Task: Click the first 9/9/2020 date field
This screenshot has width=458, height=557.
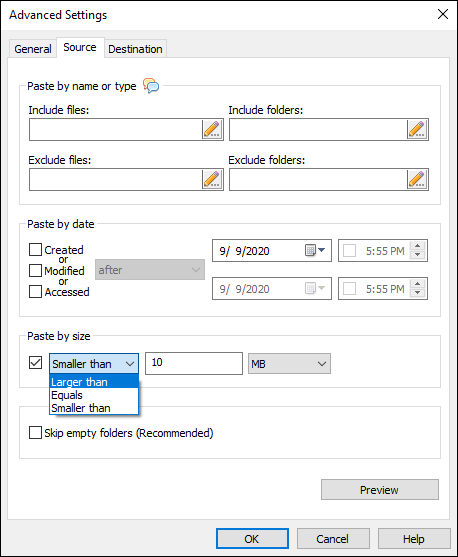Action: coord(272,250)
